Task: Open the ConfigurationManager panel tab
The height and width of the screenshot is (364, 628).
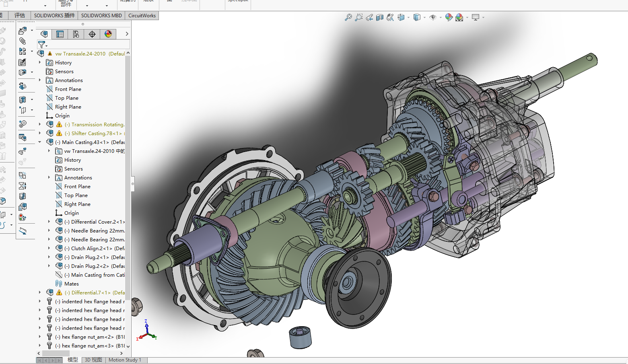Action: click(76, 34)
